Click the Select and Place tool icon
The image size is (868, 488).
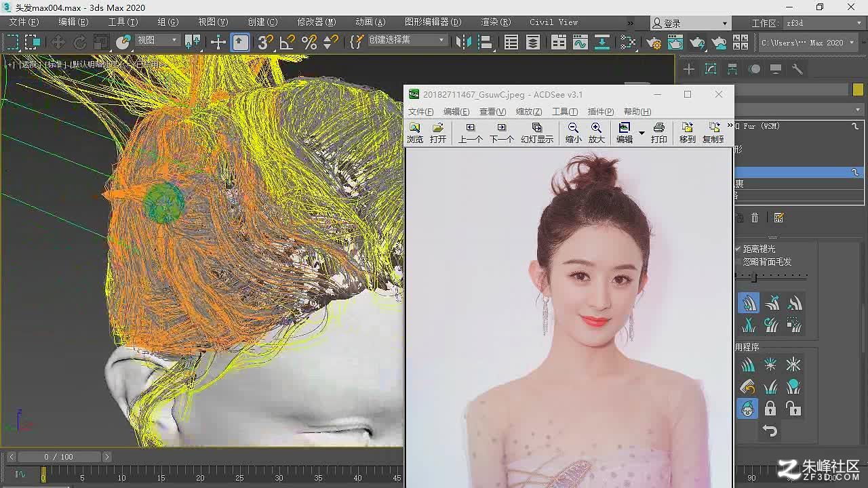click(123, 42)
